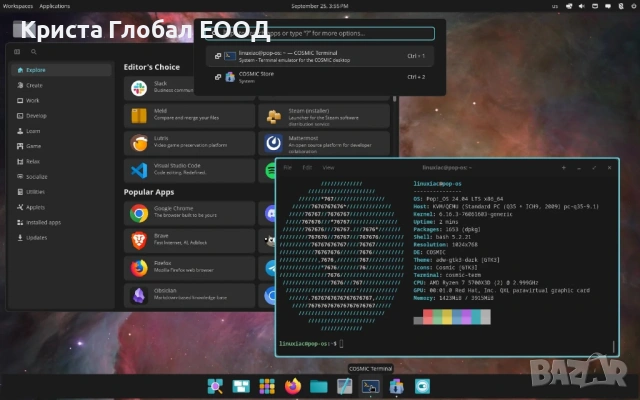Viewport: 640px width, 400px height.
Task: Open the clock showing September 25
Action: click(320, 6)
